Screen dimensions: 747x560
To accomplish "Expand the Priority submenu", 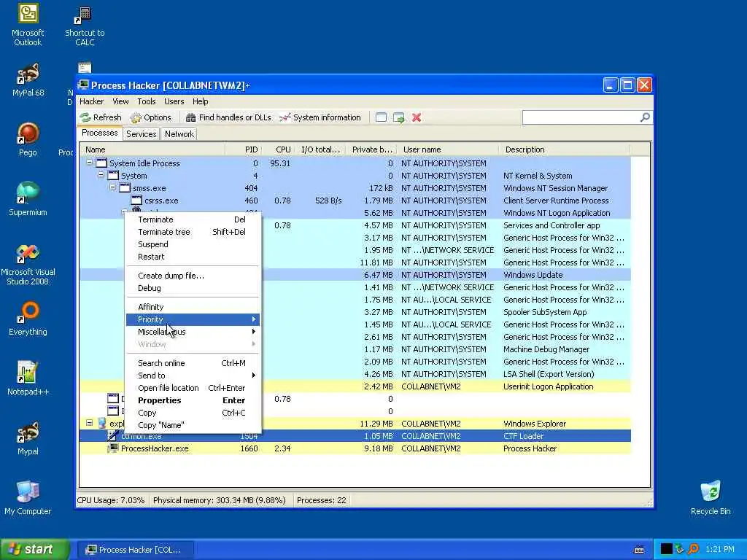I will tap(193, 319).
